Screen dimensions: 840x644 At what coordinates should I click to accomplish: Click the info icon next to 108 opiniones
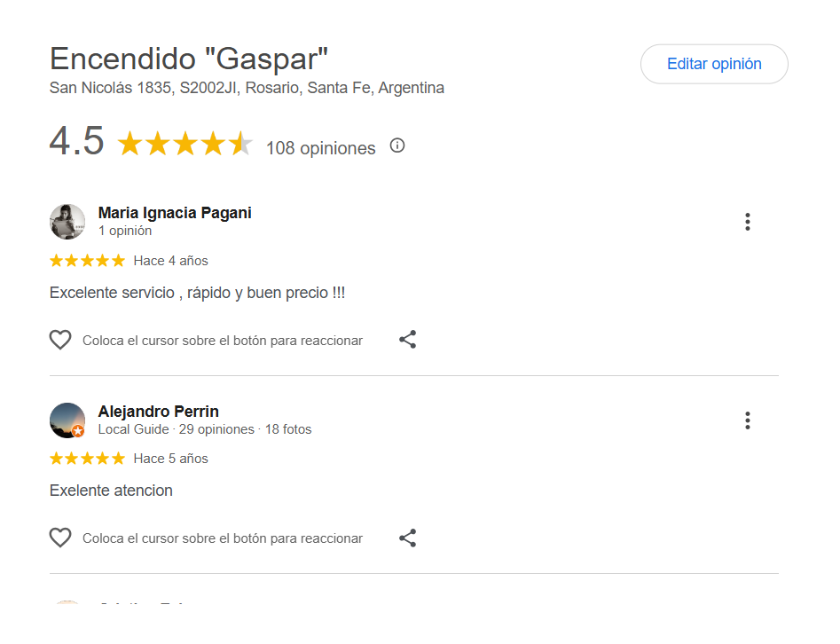click(x=397, y=146)
